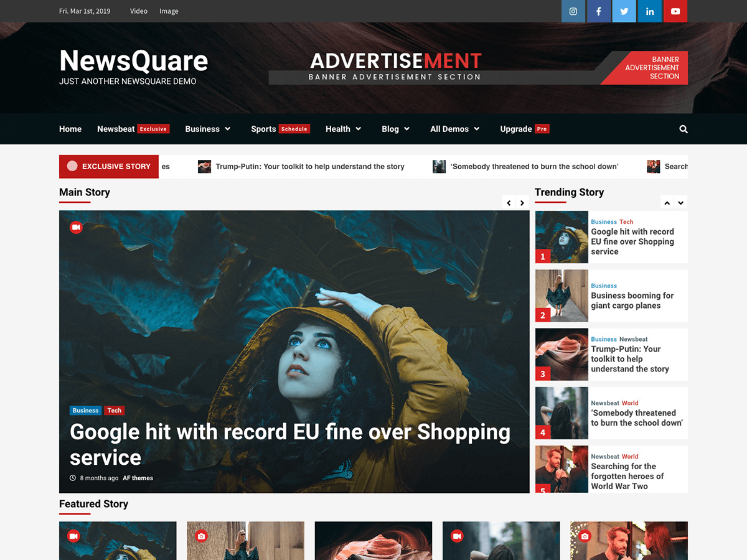The width and height of the screenshot is (747, 560).
Task: Select the Image tab in the top bar
Action: click(x=168, y=11)
